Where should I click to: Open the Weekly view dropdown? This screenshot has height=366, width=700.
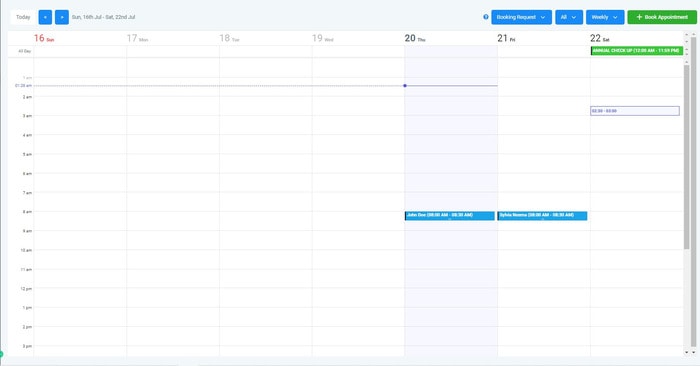605,17
